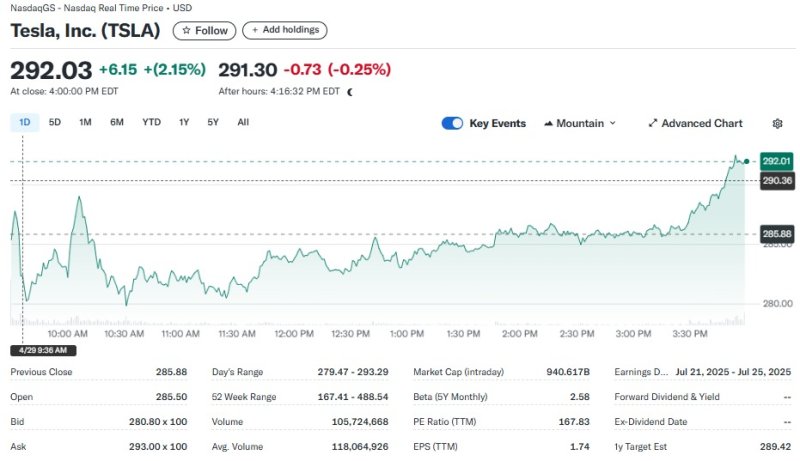Screen dimensions: 800x461
Task: Click the Mountain chart type icon
Action: 549,124
